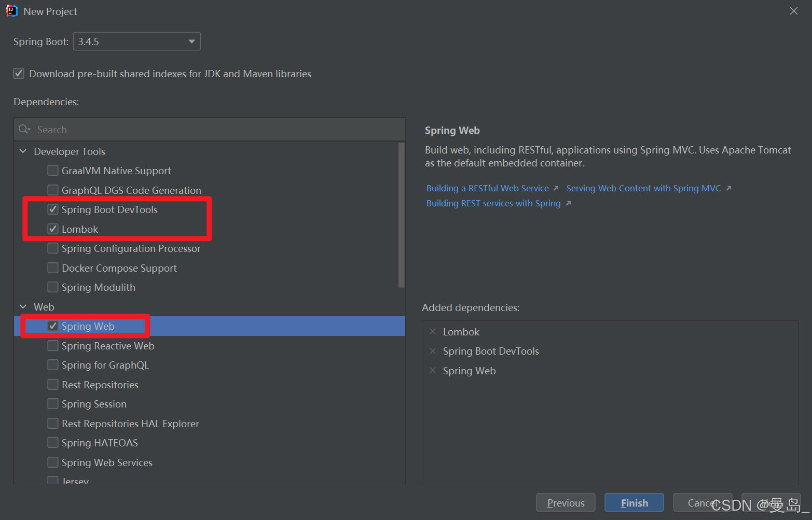Image resolution: width=812 pixels, height=520 pixels.
Task: Check Spring Modulith
Action: click(53, 287)
